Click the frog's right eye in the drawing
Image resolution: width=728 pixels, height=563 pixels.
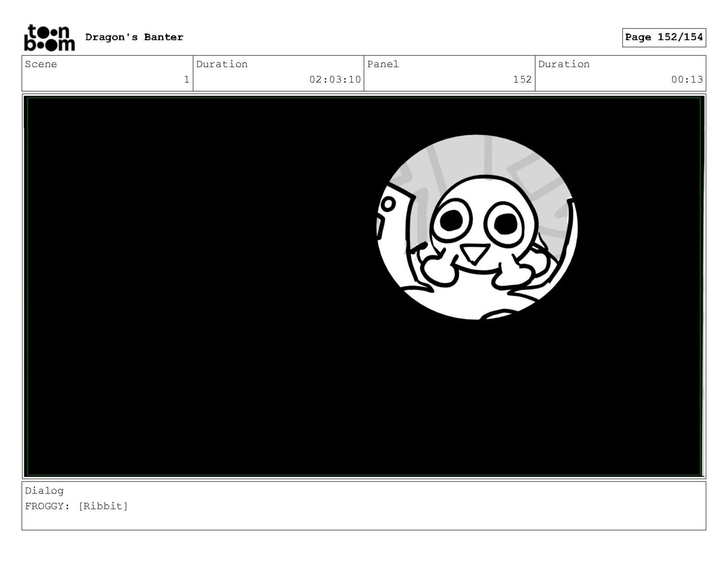(505, 224)
